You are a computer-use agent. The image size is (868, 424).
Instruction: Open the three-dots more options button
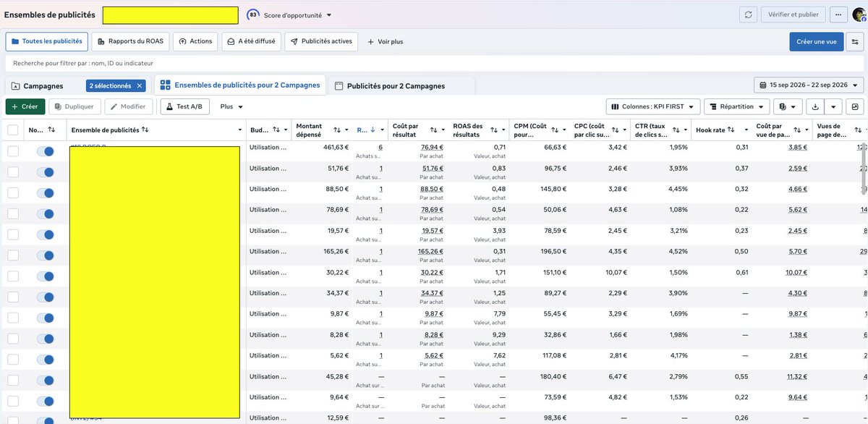click(839, 15)
